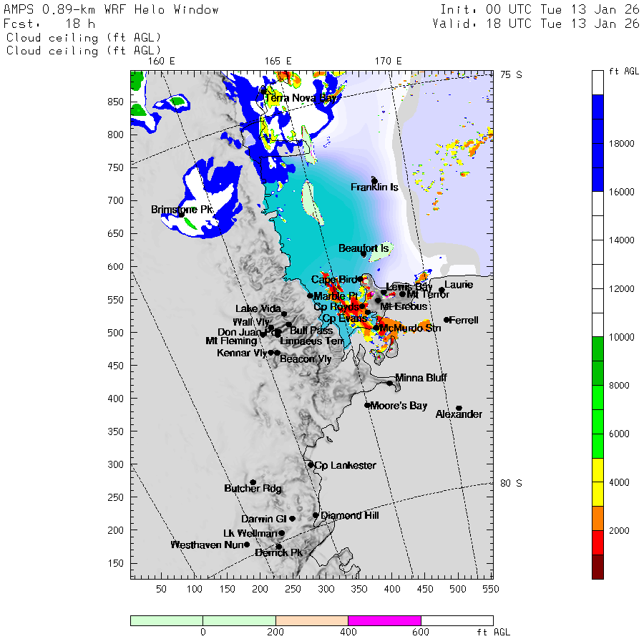
Task: Click the 75 S latitude label
Action: click(x=511, y=74)
